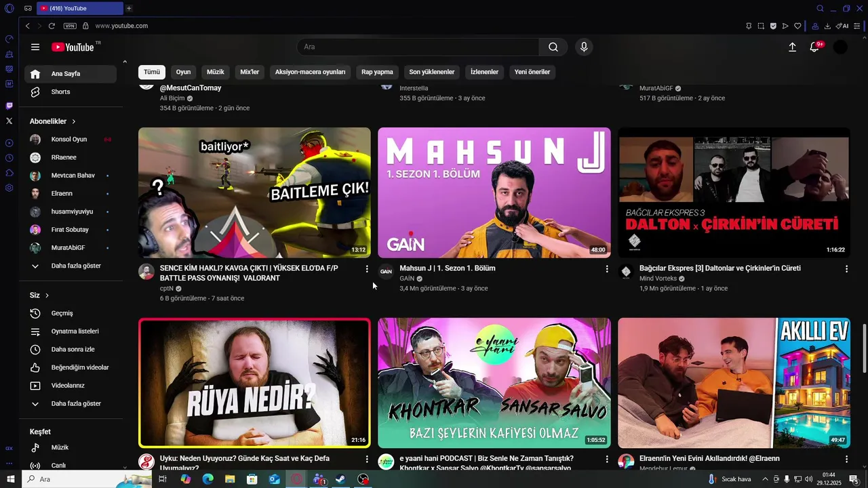Image resolution: width=868 pixels, height=488 pixels.
Task: Open the Opera history clock in sidebar
Action: (x=9, y=158)
